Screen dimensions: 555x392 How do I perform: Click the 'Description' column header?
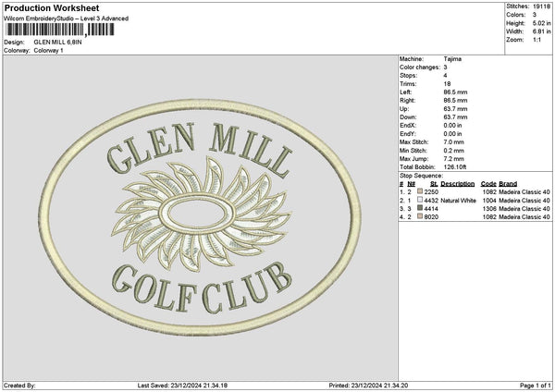click(x=457, y=184)
